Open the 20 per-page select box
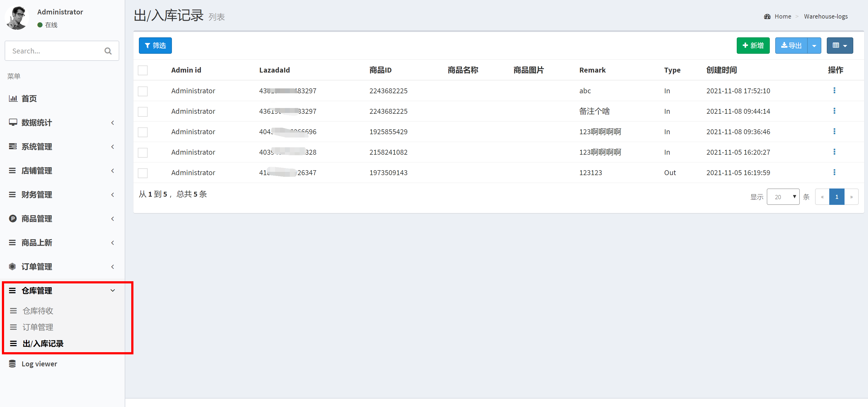This screenshot has height=407, width=868. [x=783, y=197]
